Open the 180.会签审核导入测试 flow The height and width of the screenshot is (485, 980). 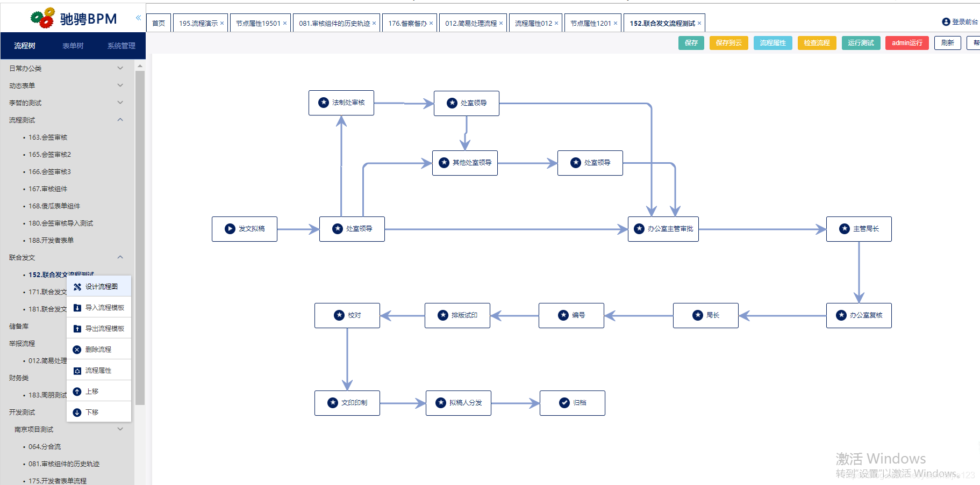coord(61,223)
